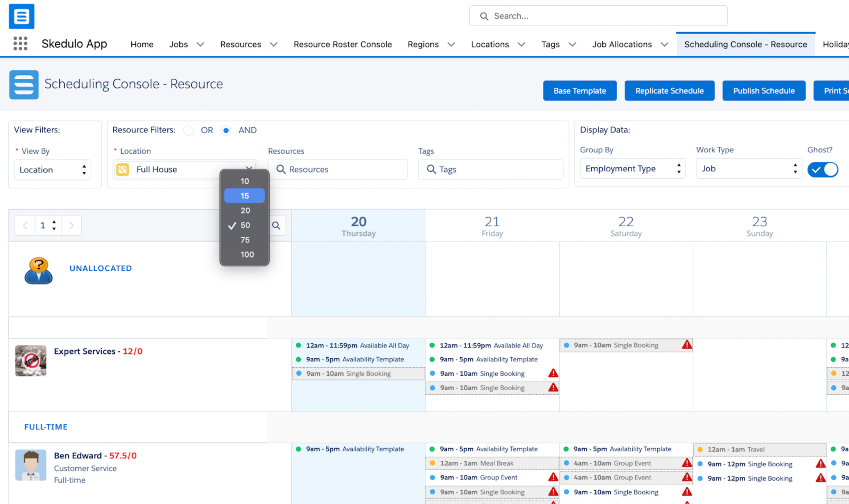Click the warning icon on Saturday Expert Services booking
This screenshot has height=504, width=849.
(x=687, y=345)
